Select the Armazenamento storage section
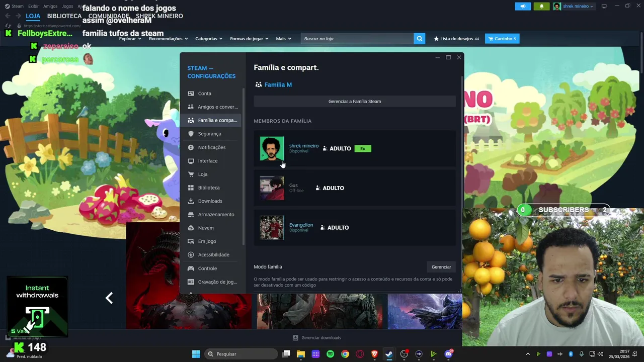Image resolution: width=644 pixels, height=362 pixels. pos(211,214)
